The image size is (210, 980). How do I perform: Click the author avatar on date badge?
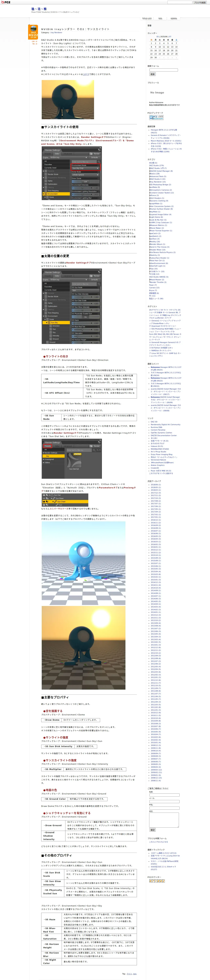(34, 29)
